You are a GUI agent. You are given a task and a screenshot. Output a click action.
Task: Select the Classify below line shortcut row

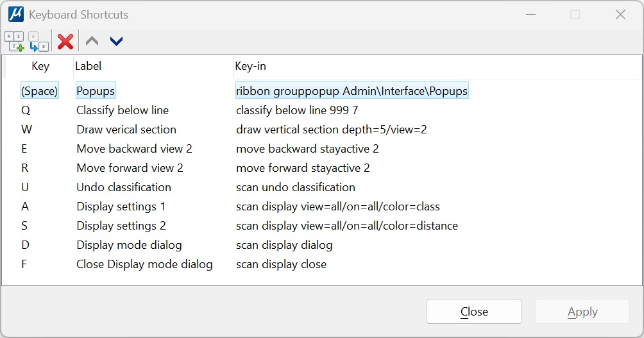pyautogui.click(x=122, y=110)
